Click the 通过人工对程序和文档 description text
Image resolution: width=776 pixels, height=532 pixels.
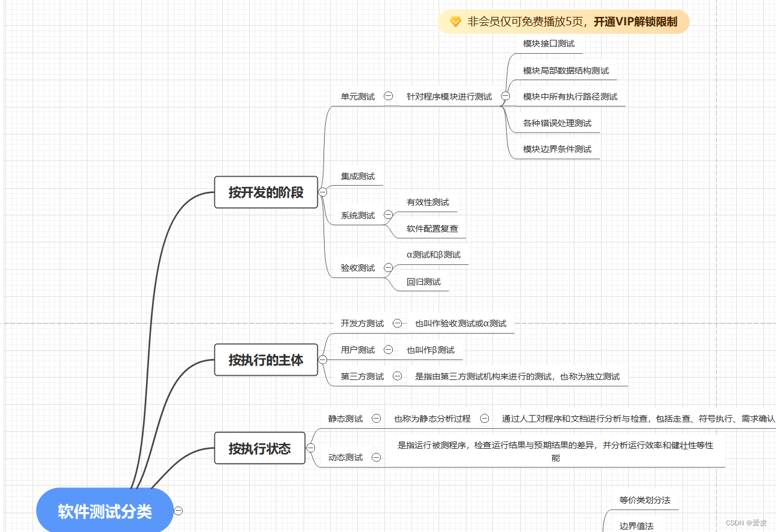point(638,419)
